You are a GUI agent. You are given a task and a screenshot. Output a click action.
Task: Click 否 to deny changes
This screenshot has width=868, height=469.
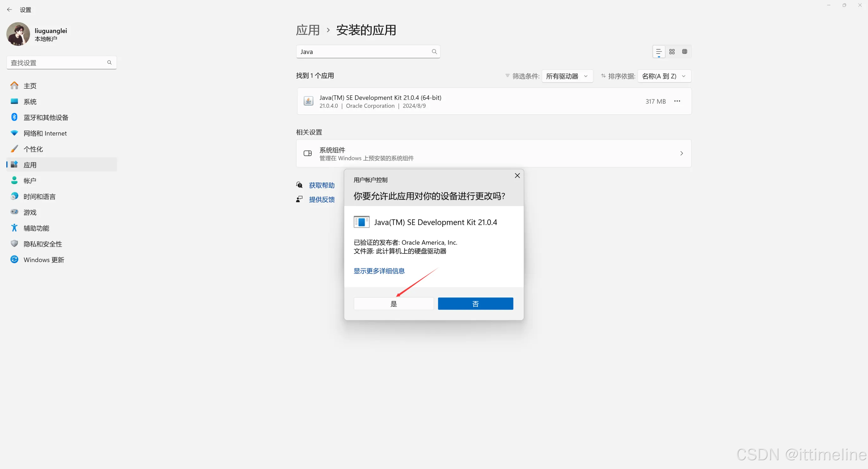pos(475,304)
